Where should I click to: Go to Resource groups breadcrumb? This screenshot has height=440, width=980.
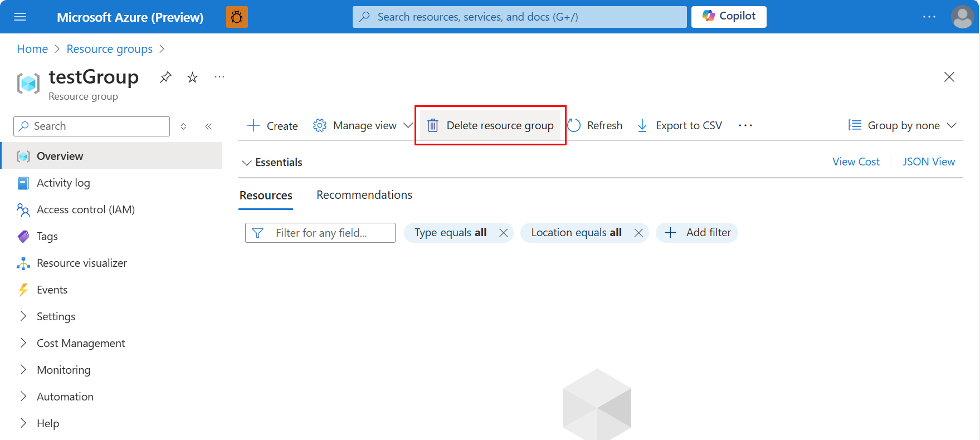point(110,49)
